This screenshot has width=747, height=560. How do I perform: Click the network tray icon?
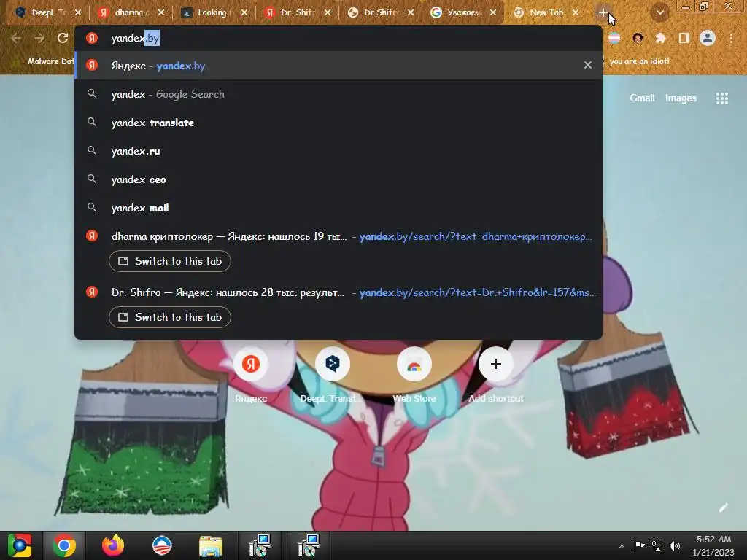(x=657, y=546)
